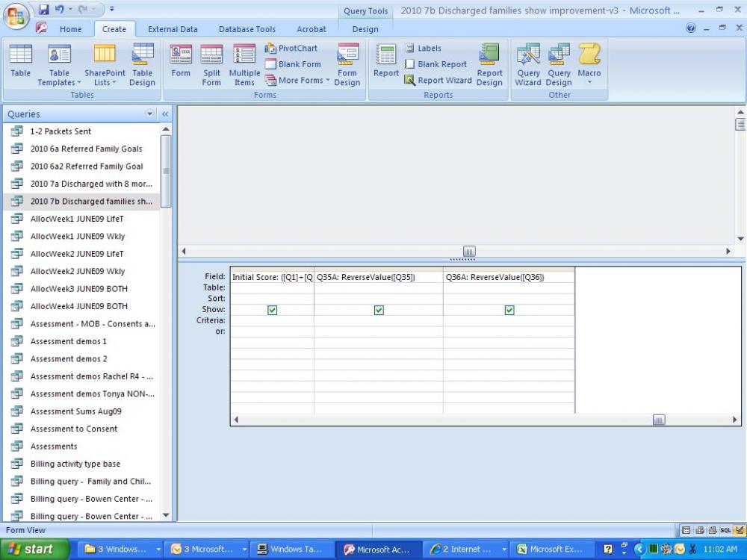
Task: Open Windows Task Manager taskbar button
Action: click(291, 549)
